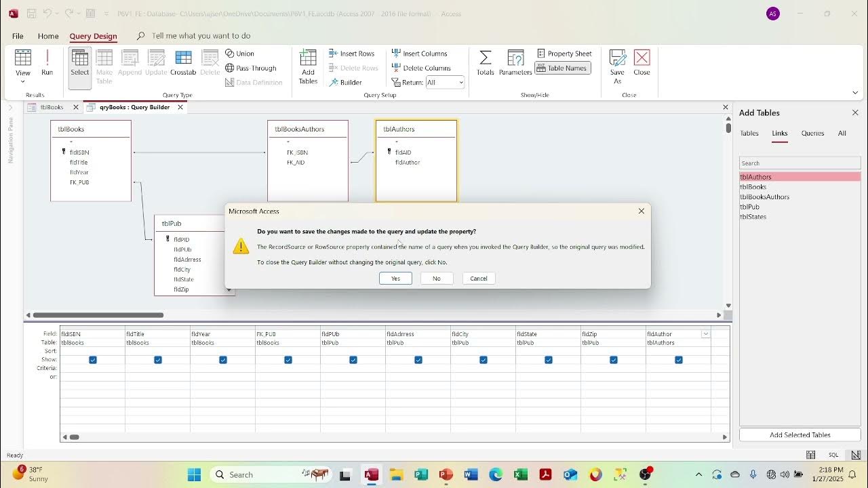Close the Add Tables pane
Screen dimensions: 868x488
pyautogui.click(x=855, y=113)
